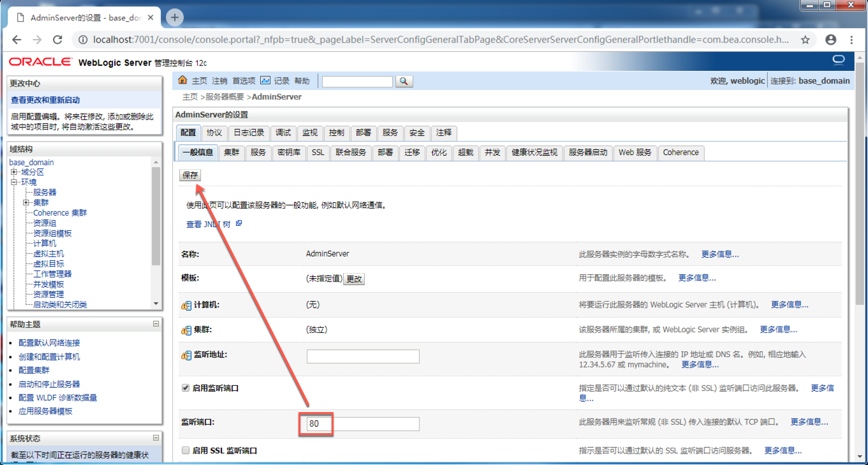Click the console search text box
This screenshot has height=465, width=868.
click(x=357, y=81)
